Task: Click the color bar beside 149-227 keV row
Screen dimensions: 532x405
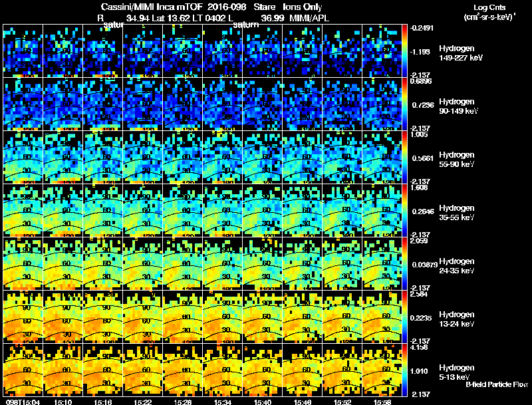Action: pyautogui.click(x=404, y=51)
